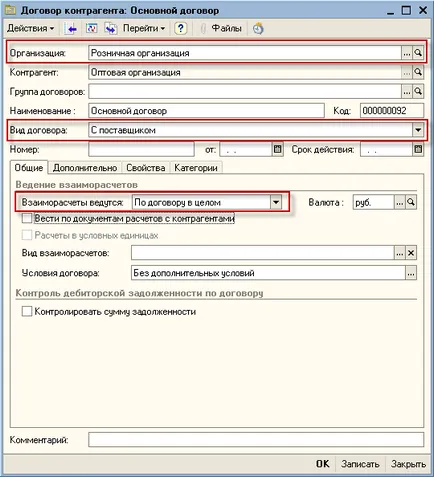The width and height of the screenshot is (434, 477).
Task: Click ellipsis button for Контрагент field
Action: point(407,72)
